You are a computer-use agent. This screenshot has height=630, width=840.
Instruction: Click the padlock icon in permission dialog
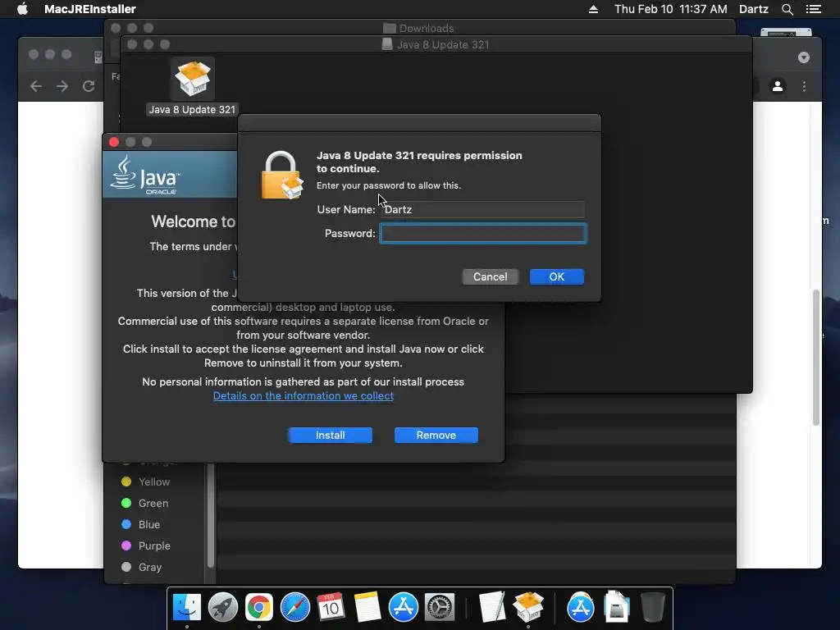pos(282,176)
